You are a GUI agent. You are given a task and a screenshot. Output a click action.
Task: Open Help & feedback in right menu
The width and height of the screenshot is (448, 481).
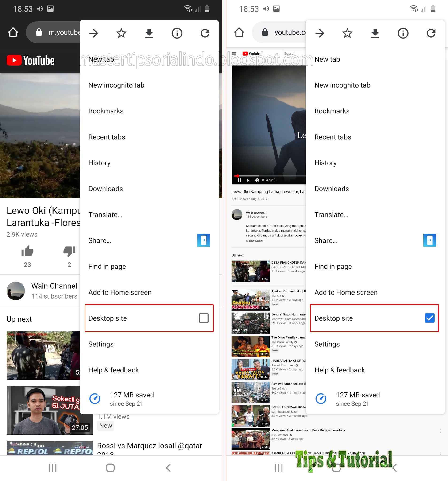click(x=375, y=370)
